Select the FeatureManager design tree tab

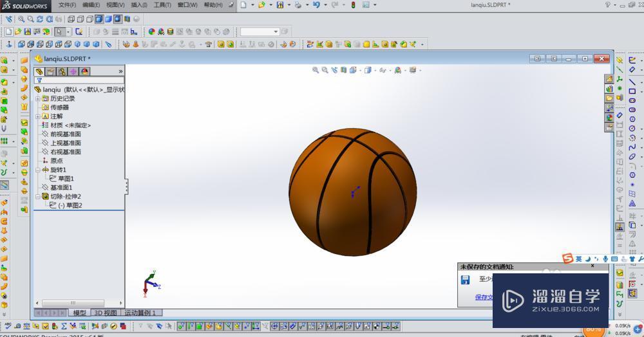click(39, 71)
